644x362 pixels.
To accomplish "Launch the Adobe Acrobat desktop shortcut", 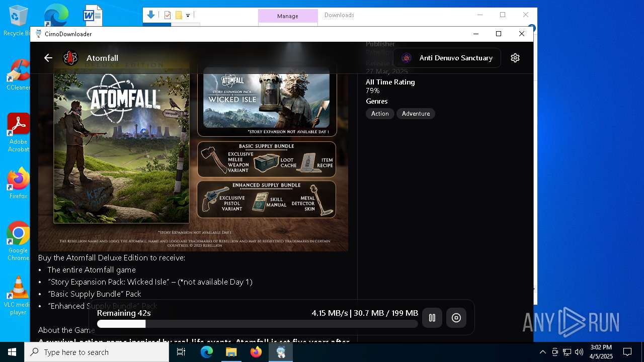I will (18, 133).
